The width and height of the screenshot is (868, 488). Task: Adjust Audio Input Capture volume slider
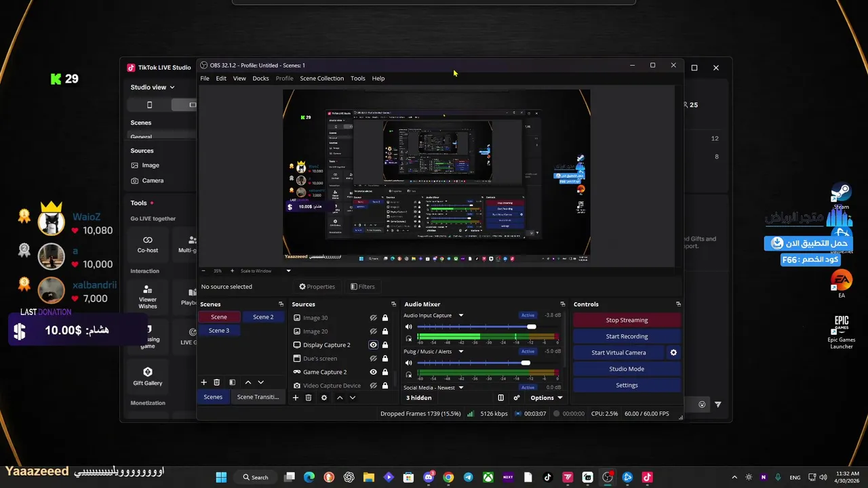click(532, 327)
